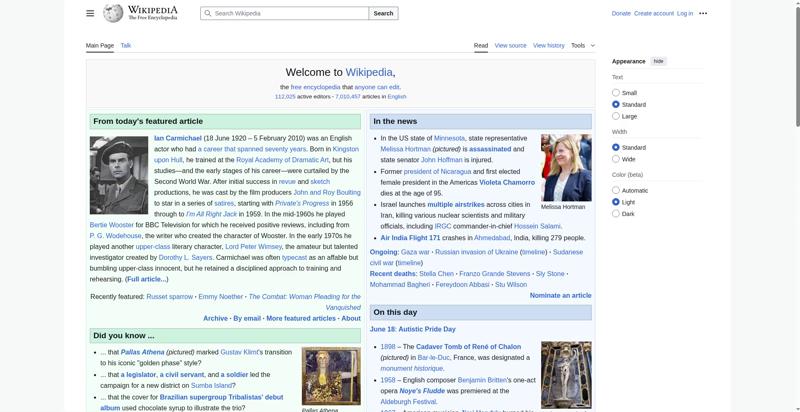The width and height of the screenshot is (800, 412).
Task: Open the Gustav Klimt link
Action: (x=240, y=352)
